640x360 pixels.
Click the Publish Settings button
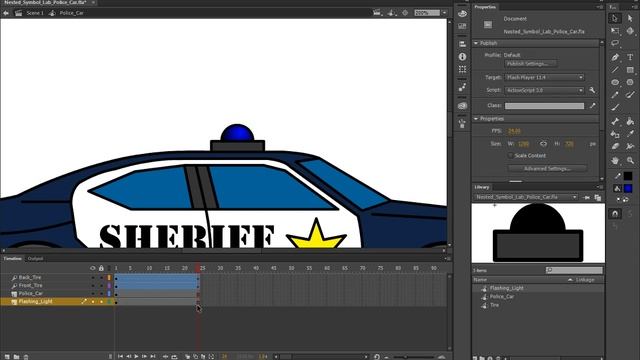point(530,64)
